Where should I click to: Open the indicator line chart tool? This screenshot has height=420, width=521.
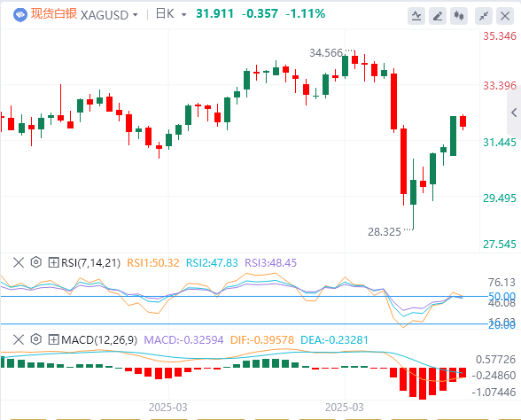(416, 16)
